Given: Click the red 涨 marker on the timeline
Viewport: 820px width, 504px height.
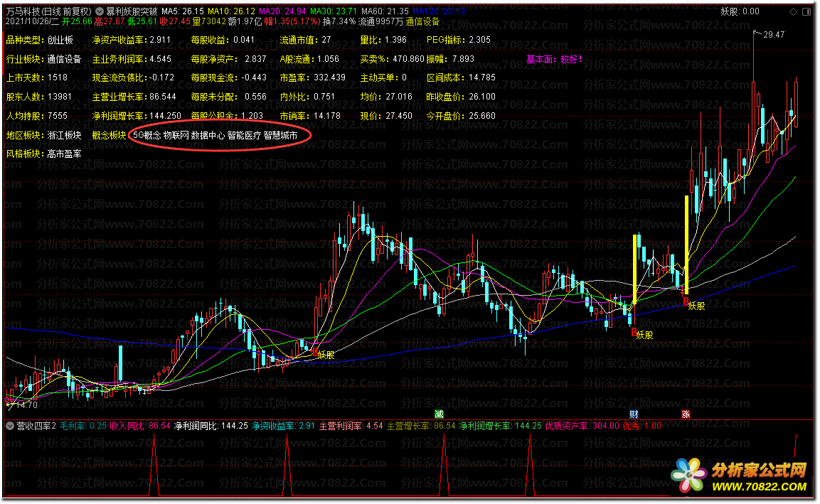Looking at the screenshot, I should [686, 414].
